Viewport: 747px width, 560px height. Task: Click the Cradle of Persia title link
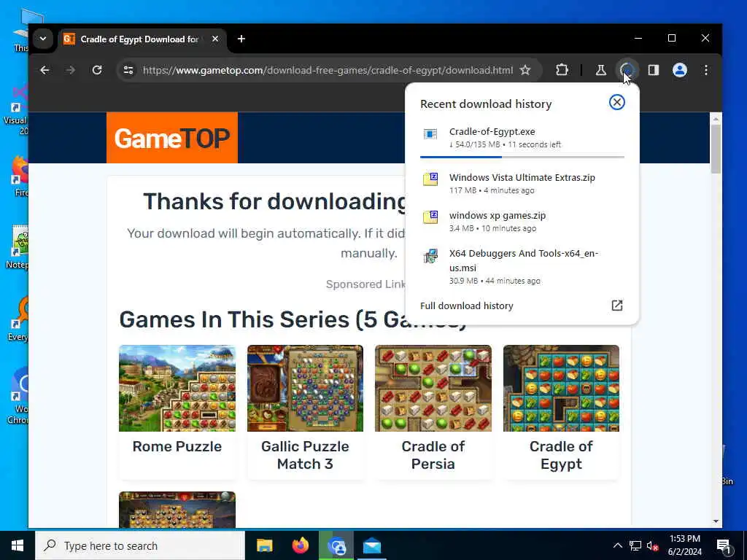tap(433, 455)
